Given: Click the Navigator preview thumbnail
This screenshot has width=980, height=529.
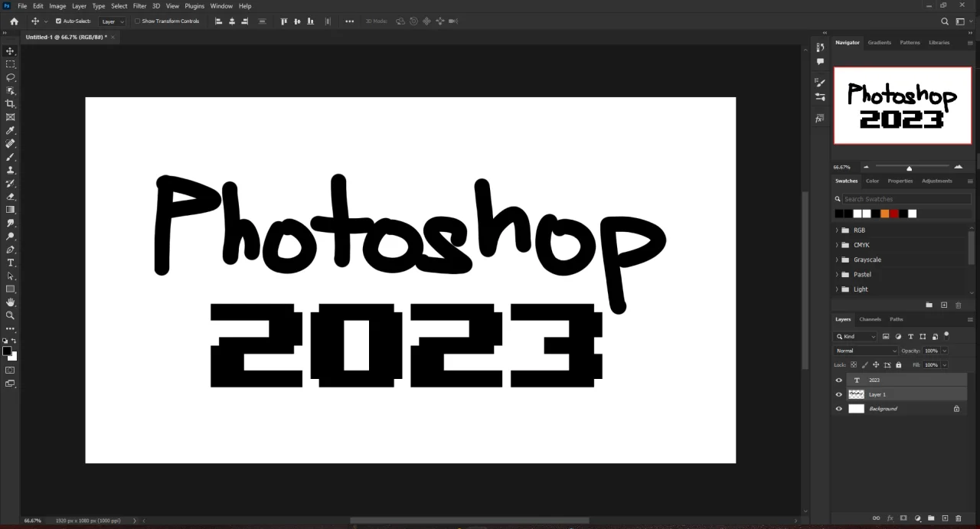Looking at the screenshot, I should (903, 106).
